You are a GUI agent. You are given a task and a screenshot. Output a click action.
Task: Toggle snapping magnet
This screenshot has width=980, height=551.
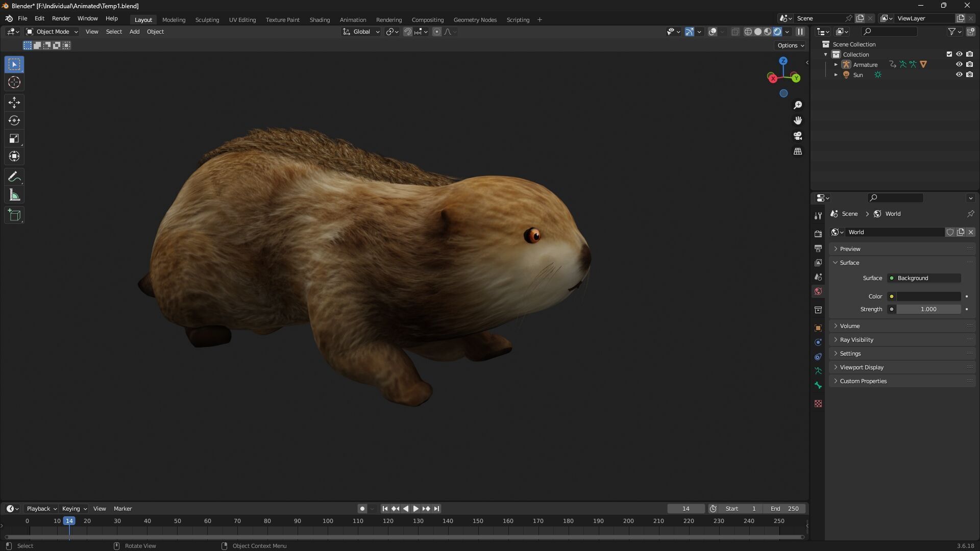[408, 32]
